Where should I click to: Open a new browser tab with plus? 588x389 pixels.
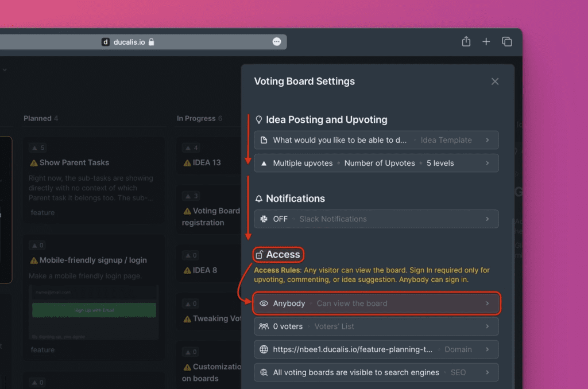click(486, 42)
